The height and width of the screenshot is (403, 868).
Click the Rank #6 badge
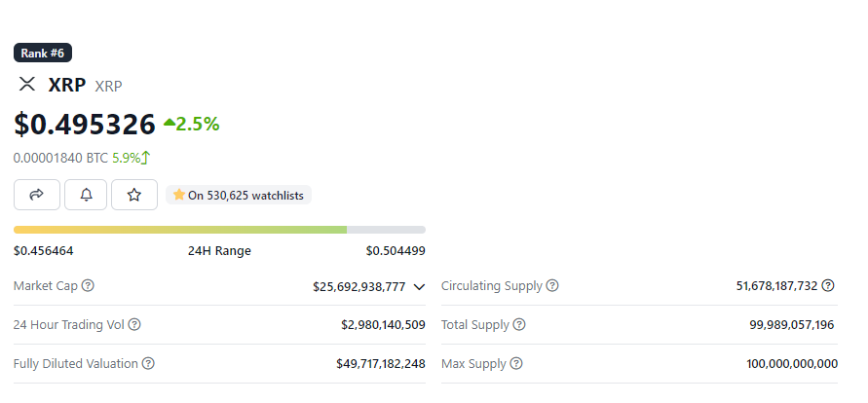click(43, 54)
